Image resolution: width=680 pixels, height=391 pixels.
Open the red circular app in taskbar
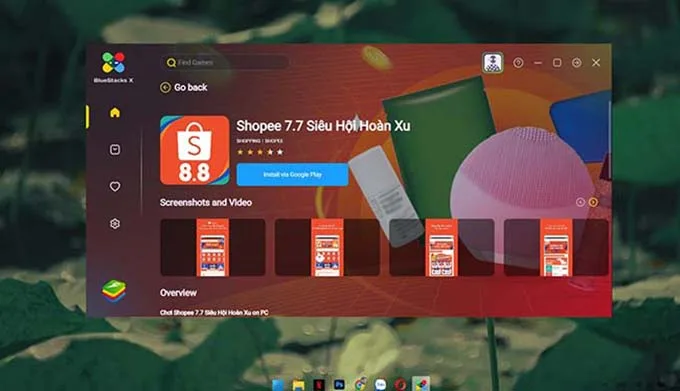point(400,384)
